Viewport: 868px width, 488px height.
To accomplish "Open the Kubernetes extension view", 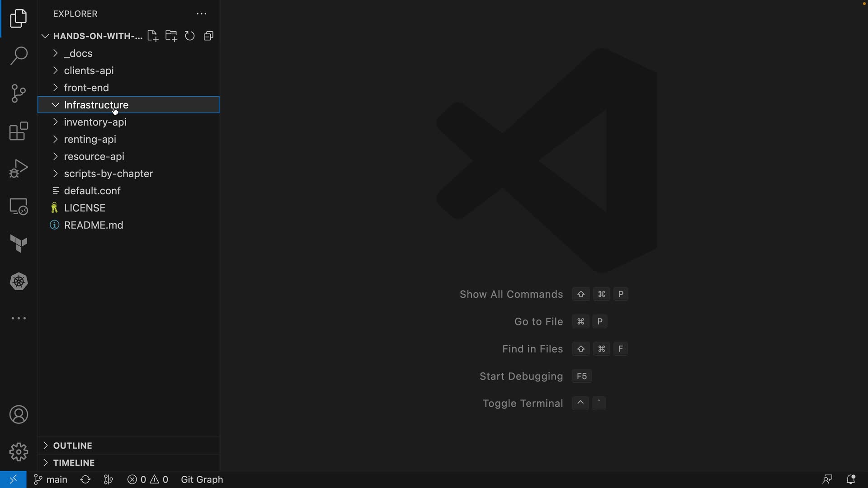I will click(x=19, y=282).
